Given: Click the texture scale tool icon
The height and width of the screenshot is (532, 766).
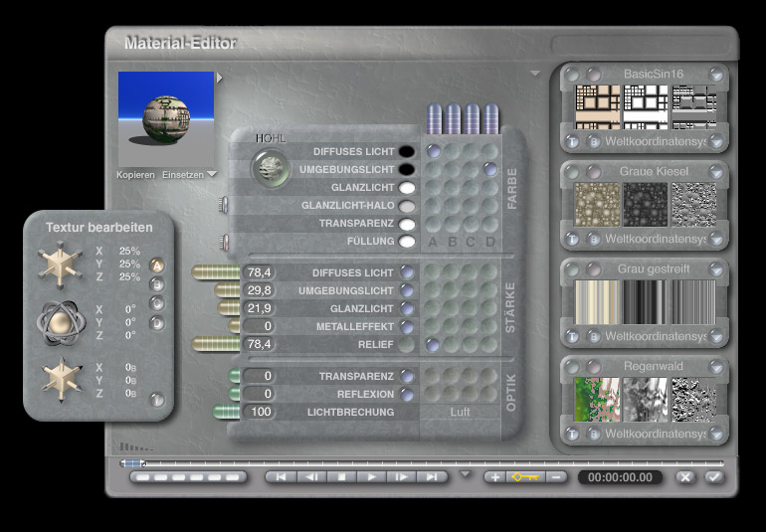Looking at the screenshot, I should pos(60,265).
